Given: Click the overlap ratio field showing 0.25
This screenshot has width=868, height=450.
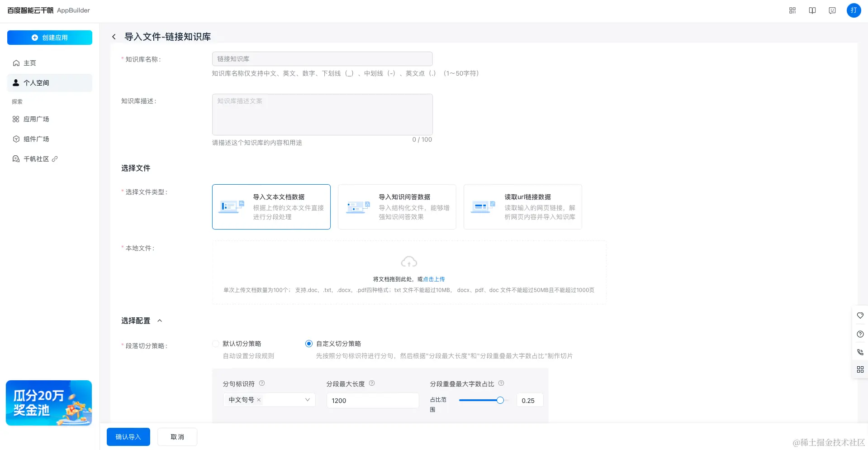Looking at the screenshot, I should (x=530, y=401).
